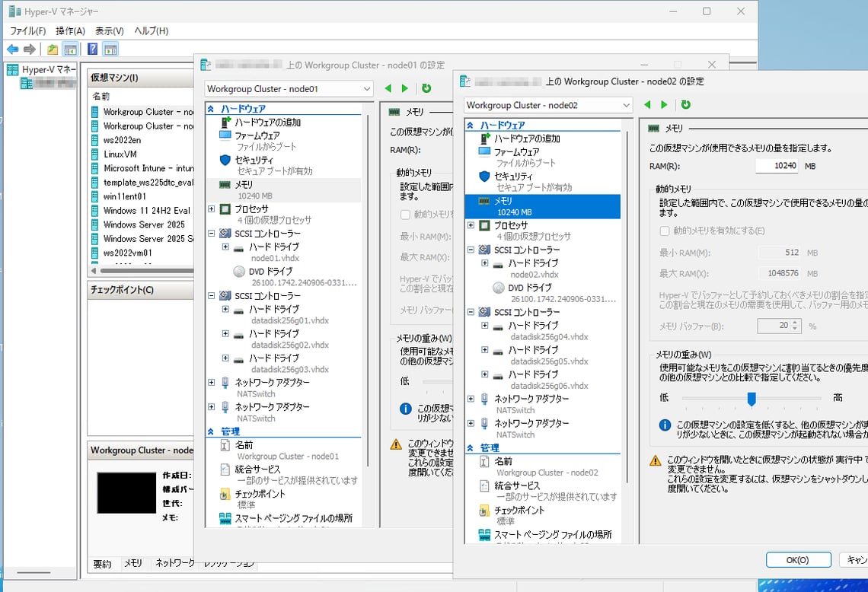Switch to ネットワーク tab in Hyper-V Manager details
This screenshot has height=592, width=868.
tap(174, 563)
